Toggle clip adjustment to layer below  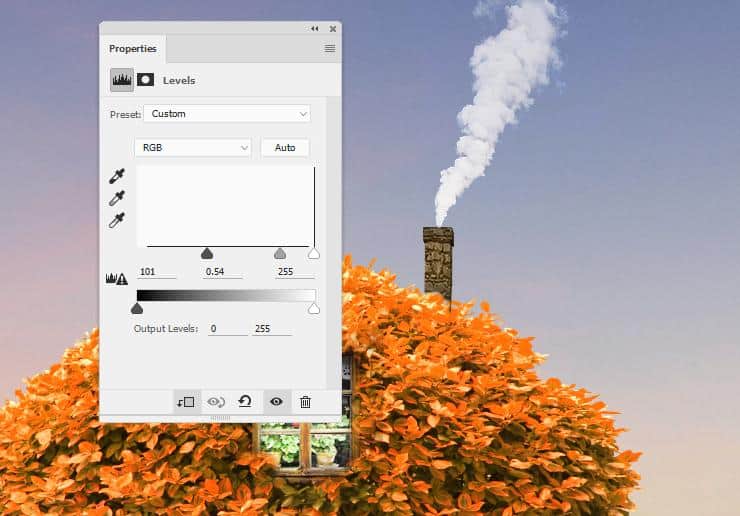coord(186,401)
